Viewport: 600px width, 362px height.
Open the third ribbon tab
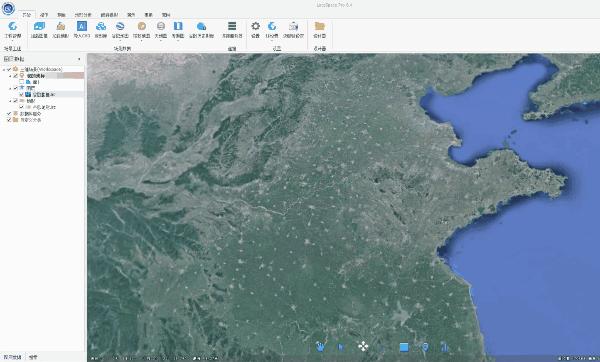61,15
